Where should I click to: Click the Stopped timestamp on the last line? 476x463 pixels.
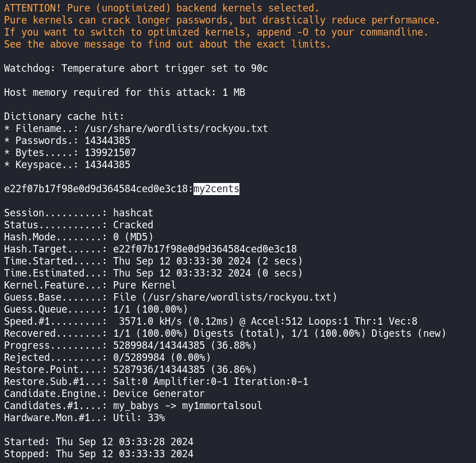coord(124,454)
